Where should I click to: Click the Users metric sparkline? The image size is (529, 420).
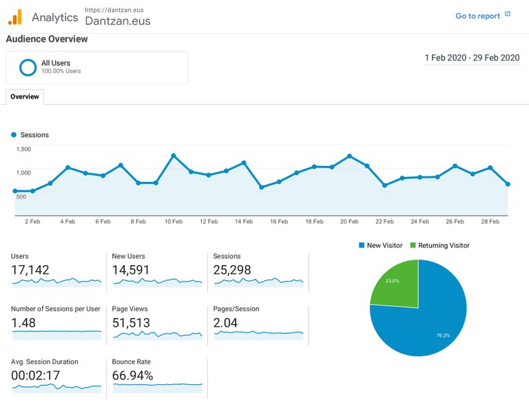coord(56,281)
